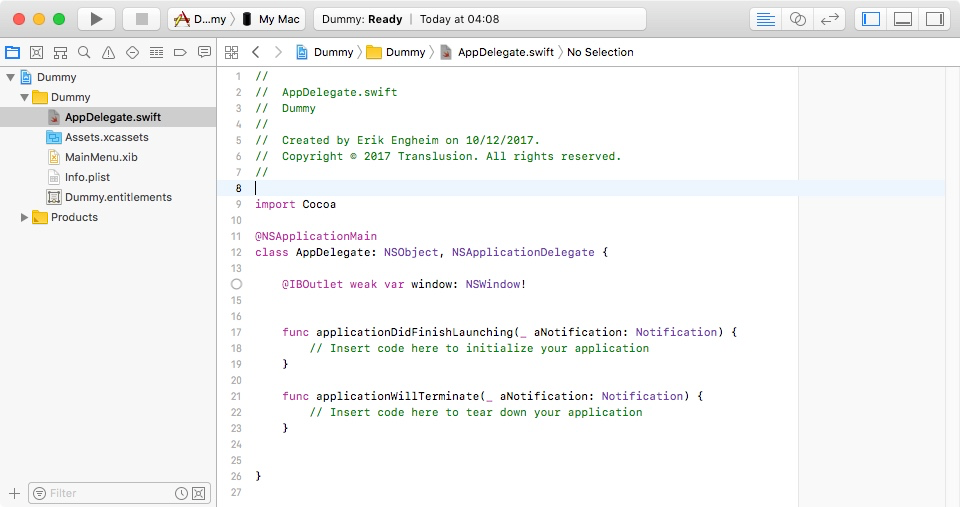Open the related items grid menu

click(x=231, y=52)
